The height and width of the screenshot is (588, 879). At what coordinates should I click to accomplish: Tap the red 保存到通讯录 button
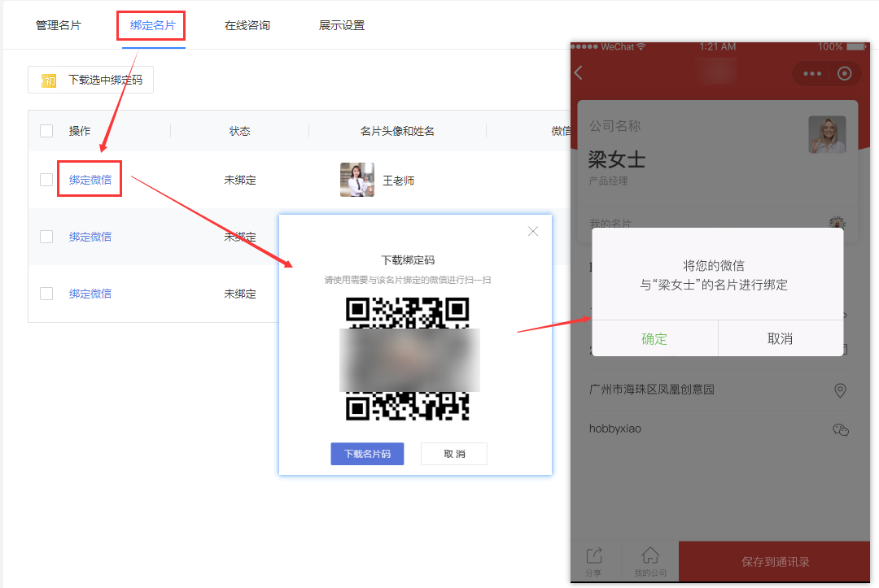click(775, 562)
